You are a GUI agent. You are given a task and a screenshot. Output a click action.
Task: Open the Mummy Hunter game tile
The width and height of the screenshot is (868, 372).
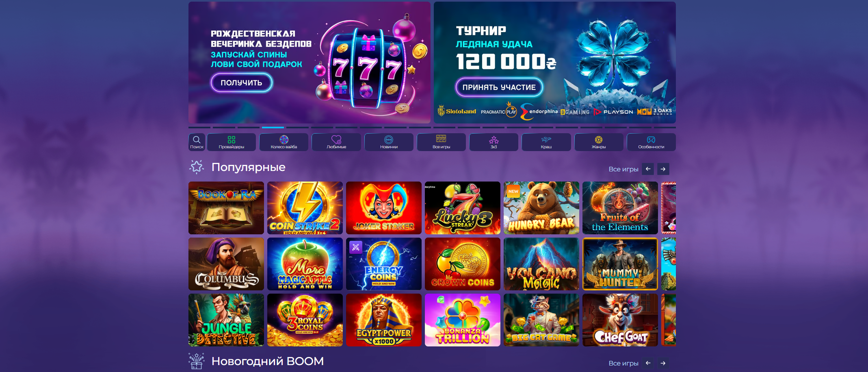620,264
